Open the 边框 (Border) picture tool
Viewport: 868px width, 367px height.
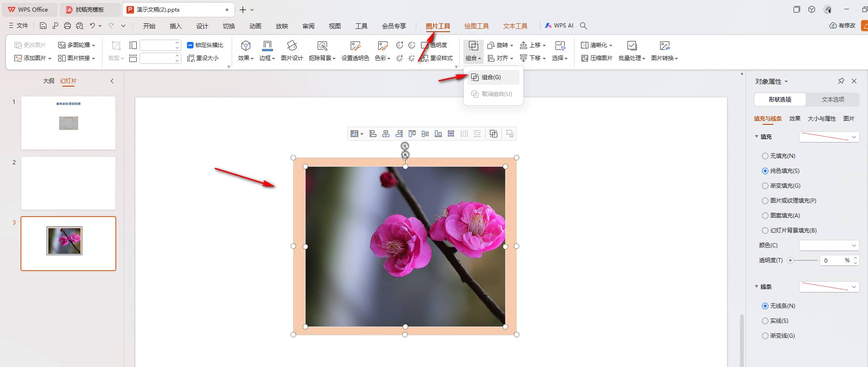point(267,50)
